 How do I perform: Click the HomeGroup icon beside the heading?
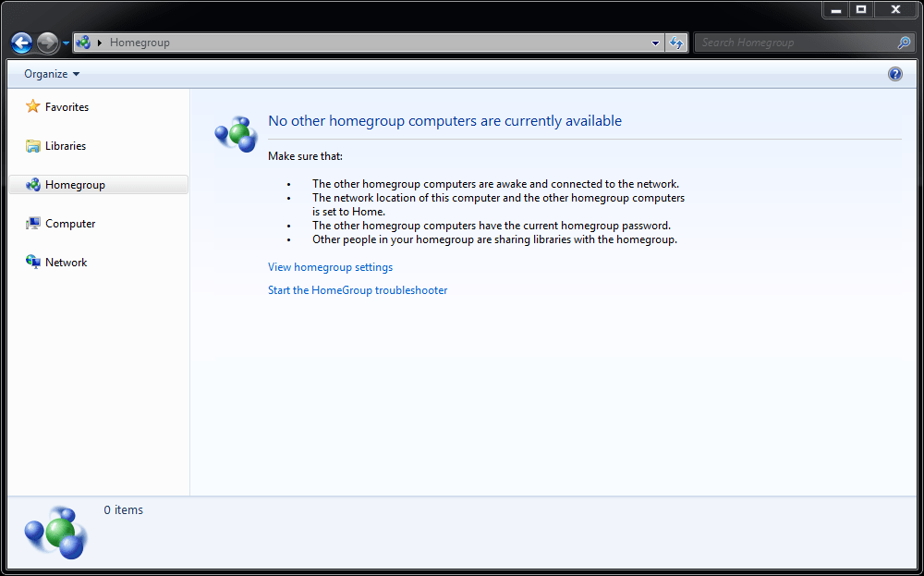236,133
